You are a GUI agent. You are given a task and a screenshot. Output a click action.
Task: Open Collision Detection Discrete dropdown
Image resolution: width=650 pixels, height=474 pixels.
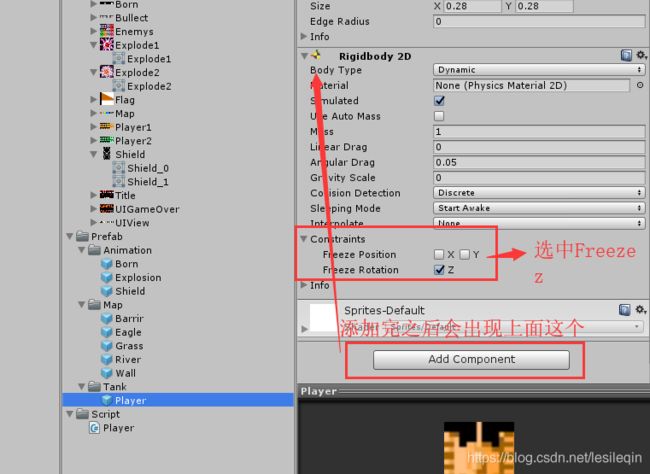539,193
